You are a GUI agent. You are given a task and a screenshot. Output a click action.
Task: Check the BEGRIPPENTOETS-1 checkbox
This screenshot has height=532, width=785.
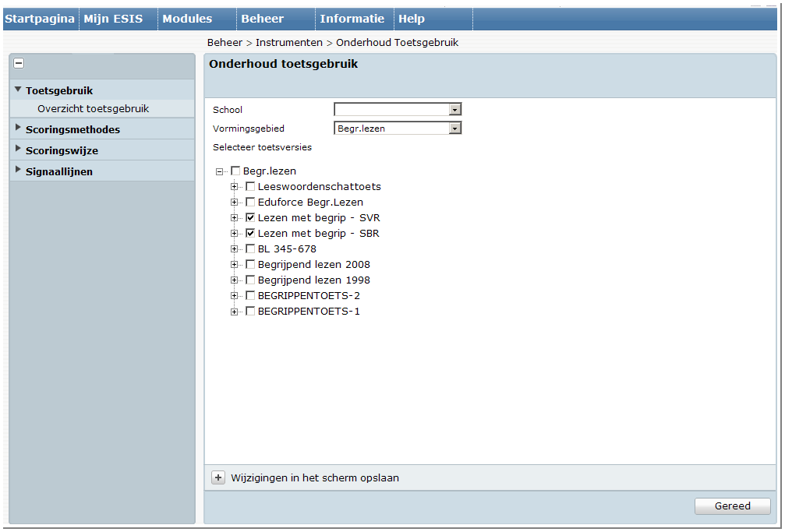[x=250, y=312]
